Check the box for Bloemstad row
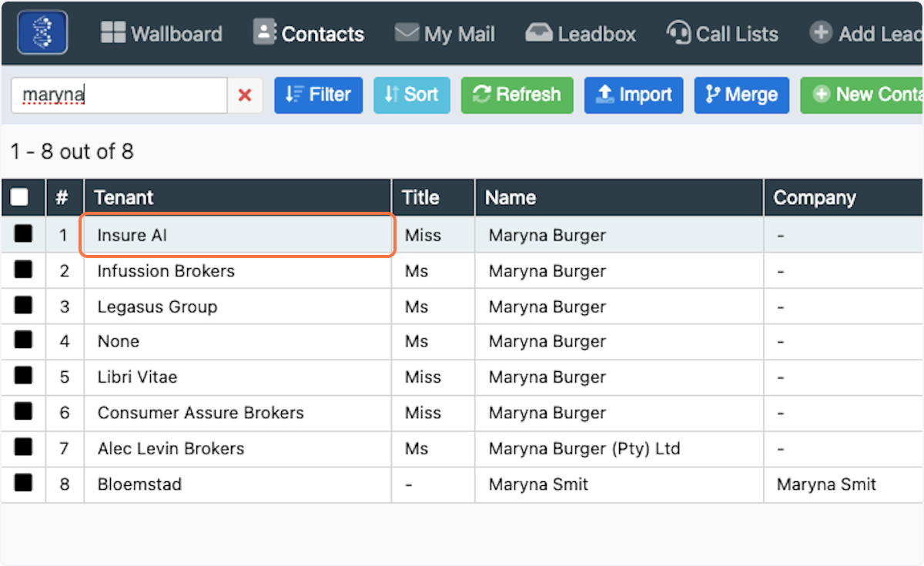The image size is (924, 566). 23,483
